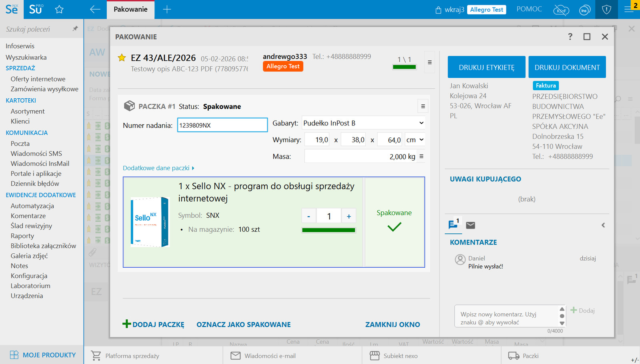This screenshot has height=364, width=640.
Task: Click the shield security icon
Action: tap(606, 10)
